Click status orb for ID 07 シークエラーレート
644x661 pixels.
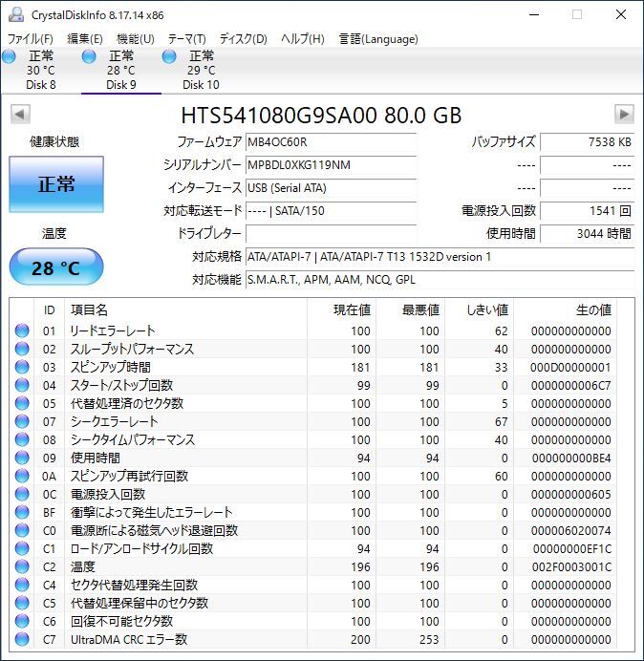[x=22, y=421]
